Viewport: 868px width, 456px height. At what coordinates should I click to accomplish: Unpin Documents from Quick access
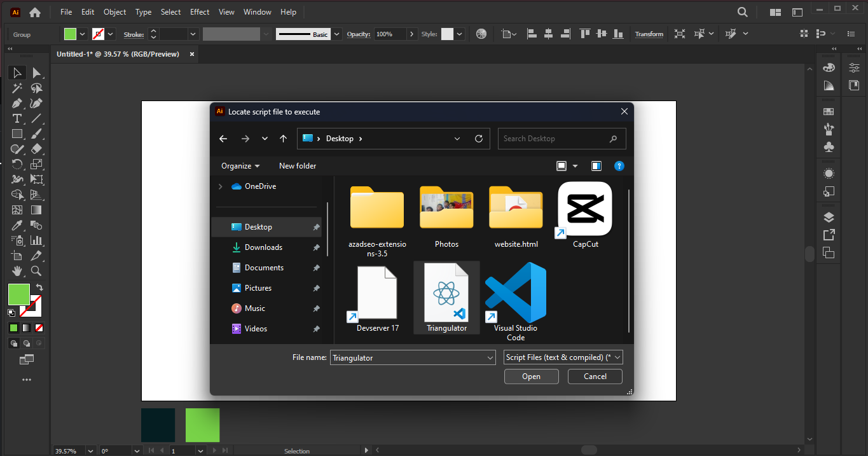pyautogui.click(x=316, y=267)
